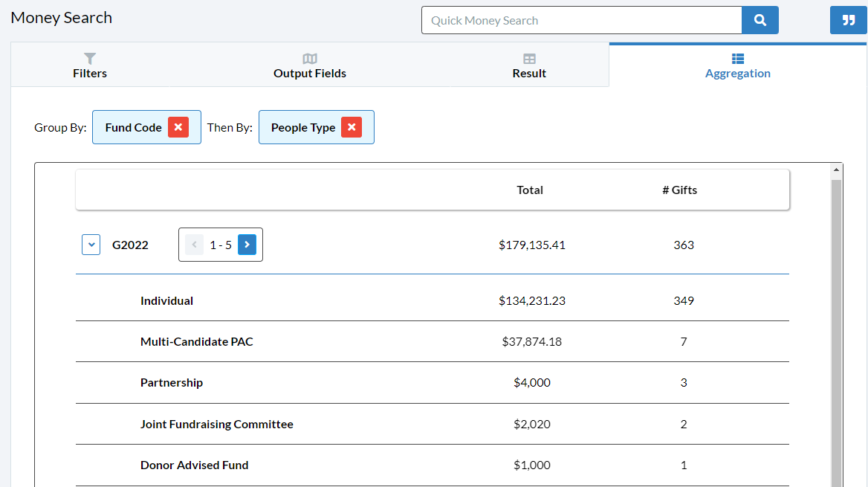Click the $134,231.23 Individual total
This screenshot has height=487, width=868.
pyautogui.click(x=532, y=301)
